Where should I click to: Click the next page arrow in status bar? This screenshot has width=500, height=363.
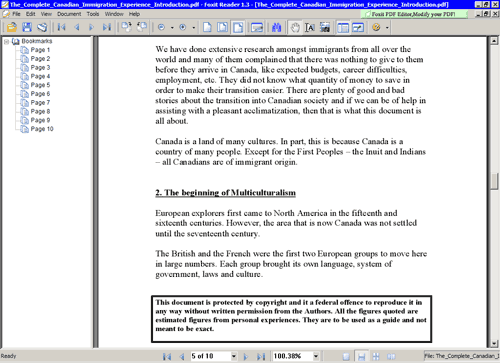pos(246,357)
